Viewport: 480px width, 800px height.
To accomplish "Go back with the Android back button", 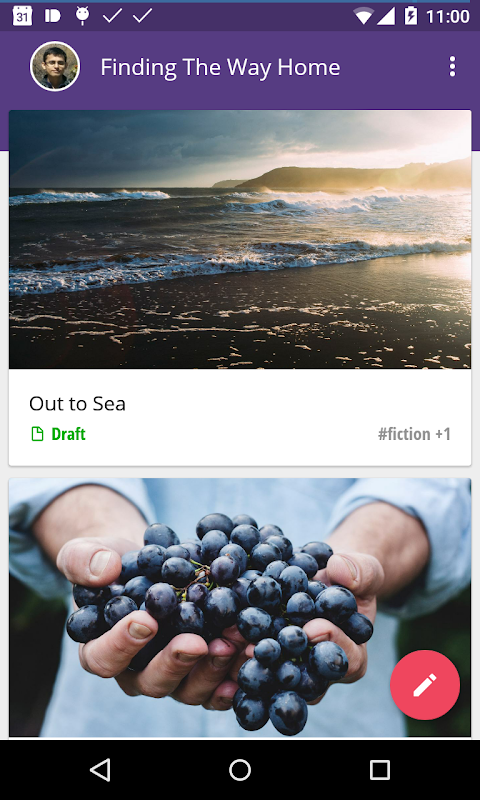I will click(x=100, y=770).
